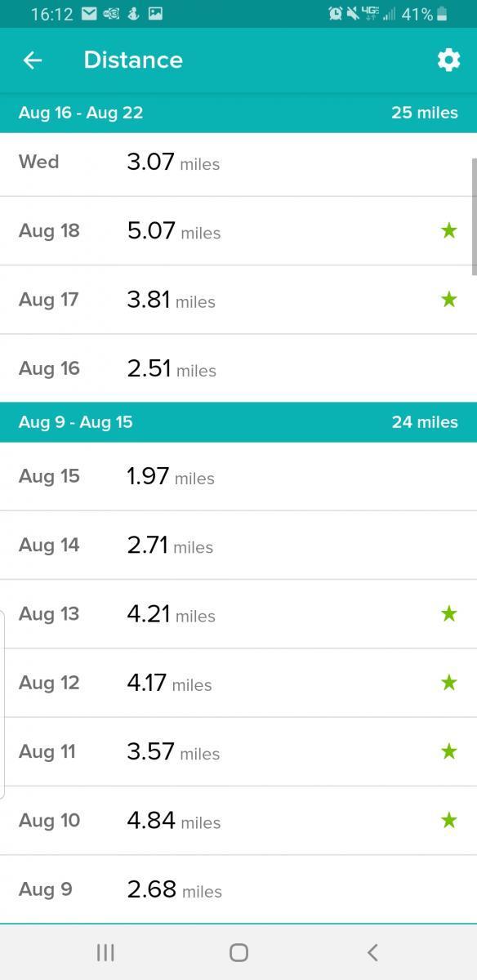Tap the green star for Aug 18
The height and width of the screenshot is (980, 477).
click(448, 231)
